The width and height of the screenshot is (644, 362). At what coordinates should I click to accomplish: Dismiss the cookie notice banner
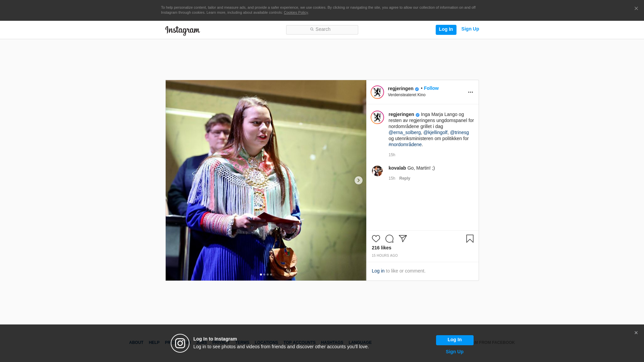(636, 9)
